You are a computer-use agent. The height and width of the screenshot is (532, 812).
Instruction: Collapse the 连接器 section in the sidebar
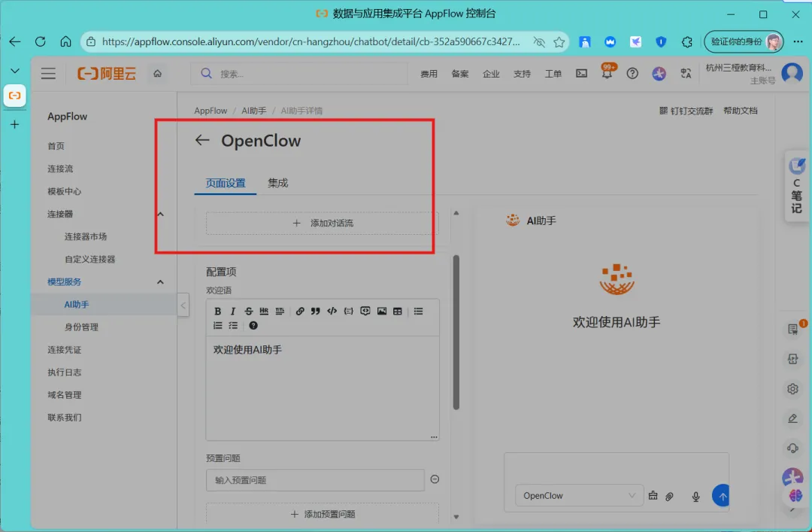click(160, 214)
